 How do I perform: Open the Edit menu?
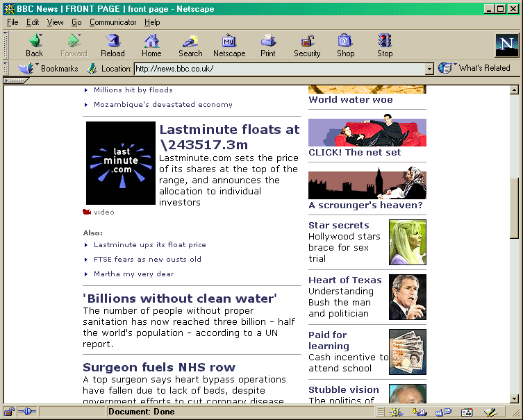click(33, 22)
